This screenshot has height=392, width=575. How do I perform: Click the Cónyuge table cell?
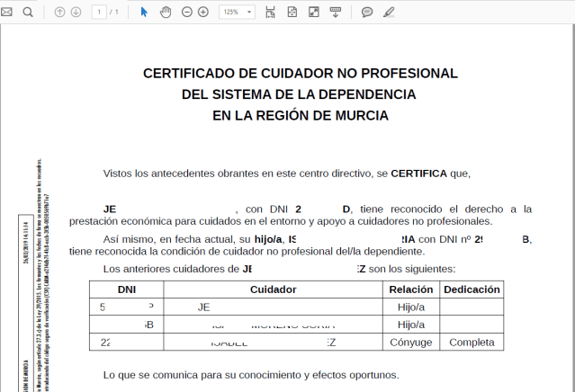(411, 343)
